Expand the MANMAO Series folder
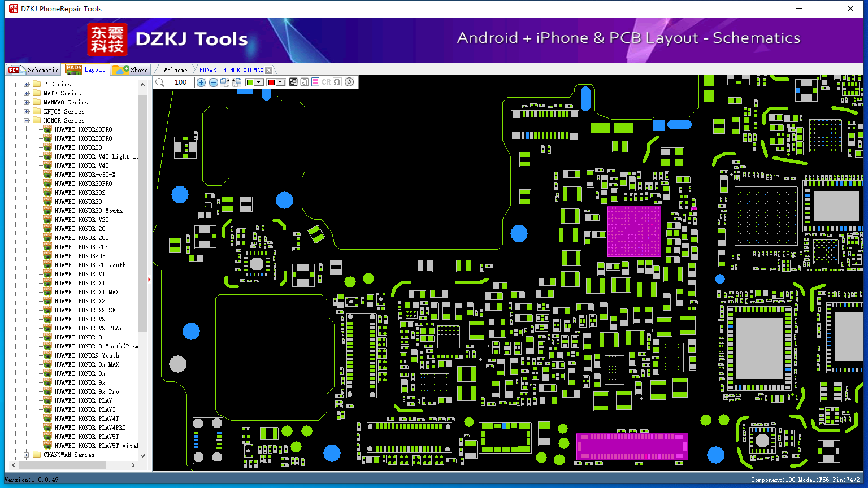 pyautogui.click(x=26, y=102)
